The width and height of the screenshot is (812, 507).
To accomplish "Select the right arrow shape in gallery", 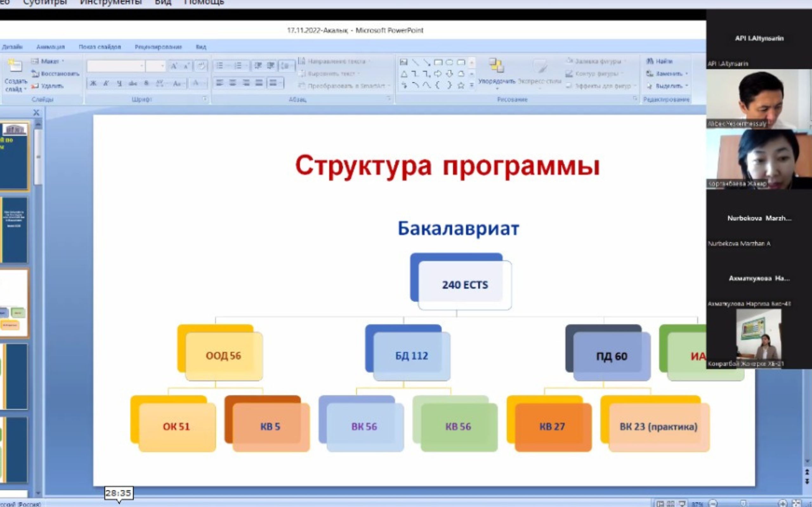I will click(437, 74).
